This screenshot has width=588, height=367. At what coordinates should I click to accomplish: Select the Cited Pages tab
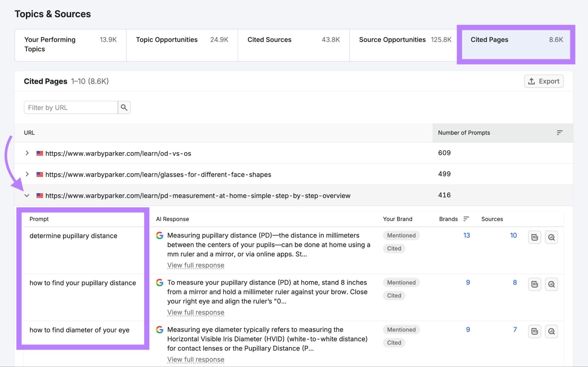tap(517, 45)
